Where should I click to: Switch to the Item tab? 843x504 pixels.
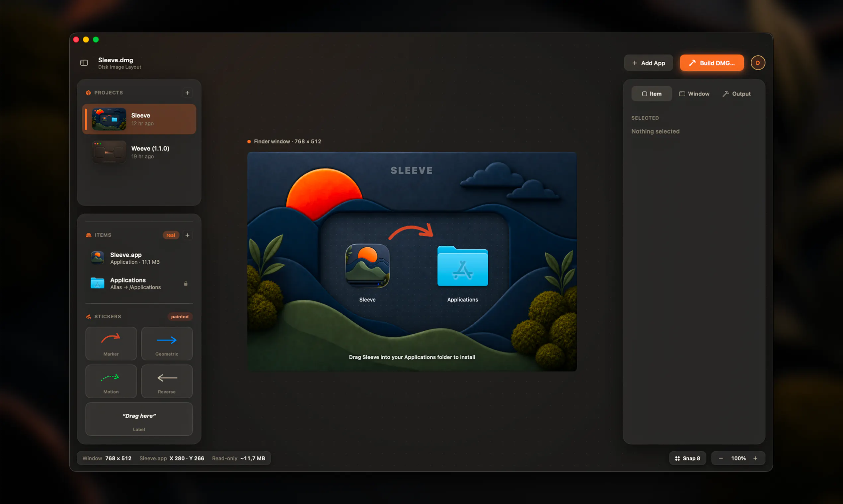[651, 94]
